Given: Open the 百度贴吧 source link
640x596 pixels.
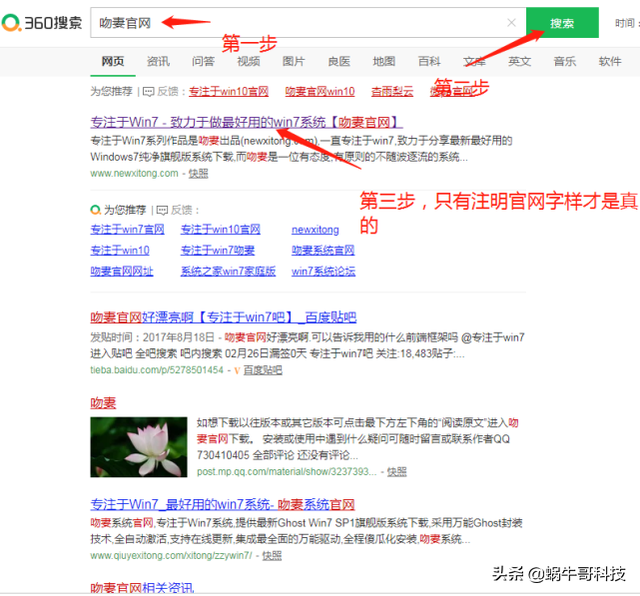Looking at the screenshot, I should pos(263,370).
